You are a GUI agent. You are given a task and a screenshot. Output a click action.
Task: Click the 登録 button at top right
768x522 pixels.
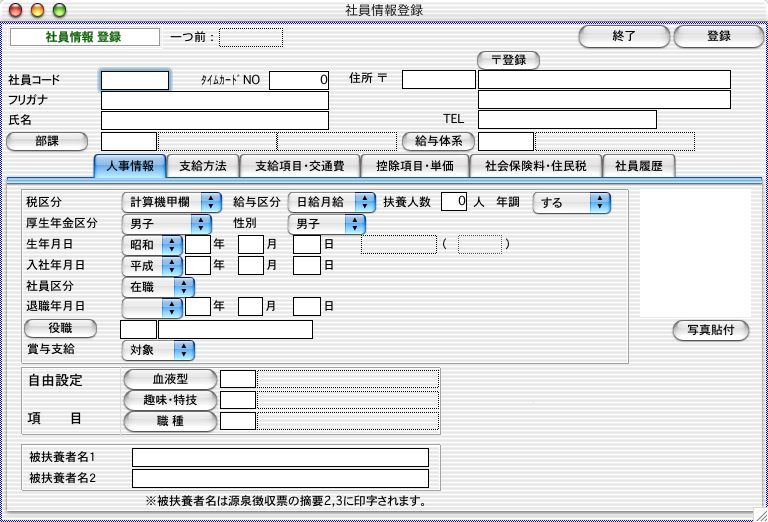718,37
